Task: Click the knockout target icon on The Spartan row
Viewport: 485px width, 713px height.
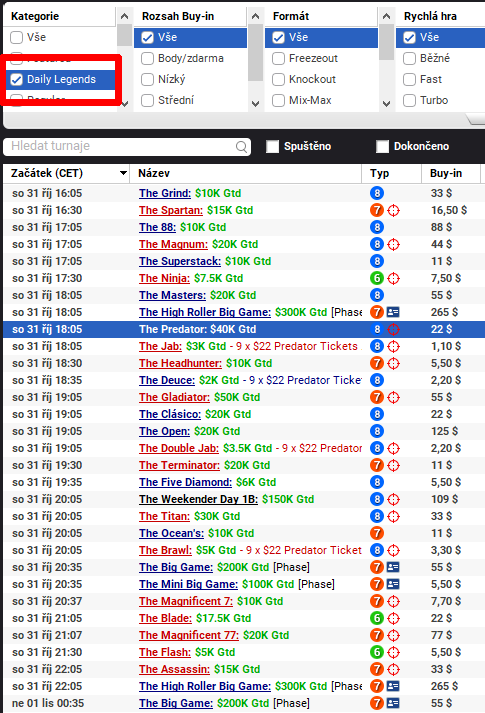Action: 393,210
